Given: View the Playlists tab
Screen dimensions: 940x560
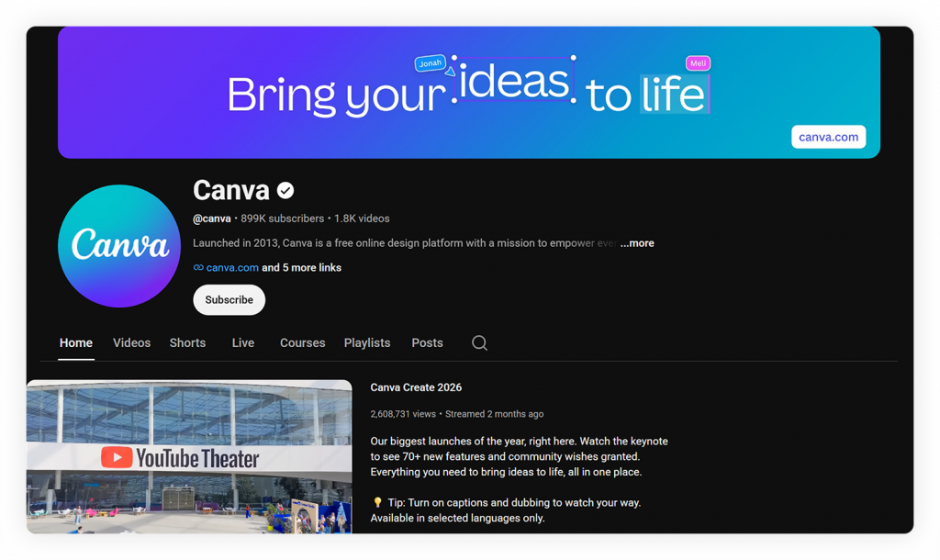Looking at the screenshot, I should click(x=367, y=343).
